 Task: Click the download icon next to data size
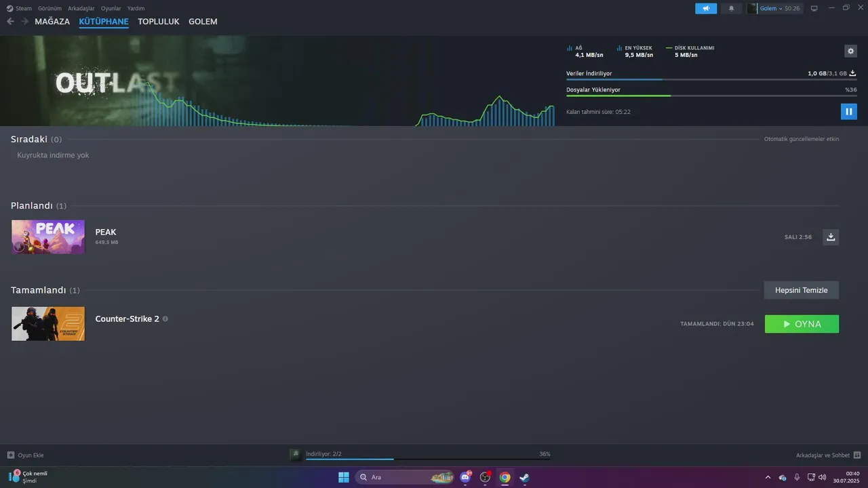coord(853,73)
